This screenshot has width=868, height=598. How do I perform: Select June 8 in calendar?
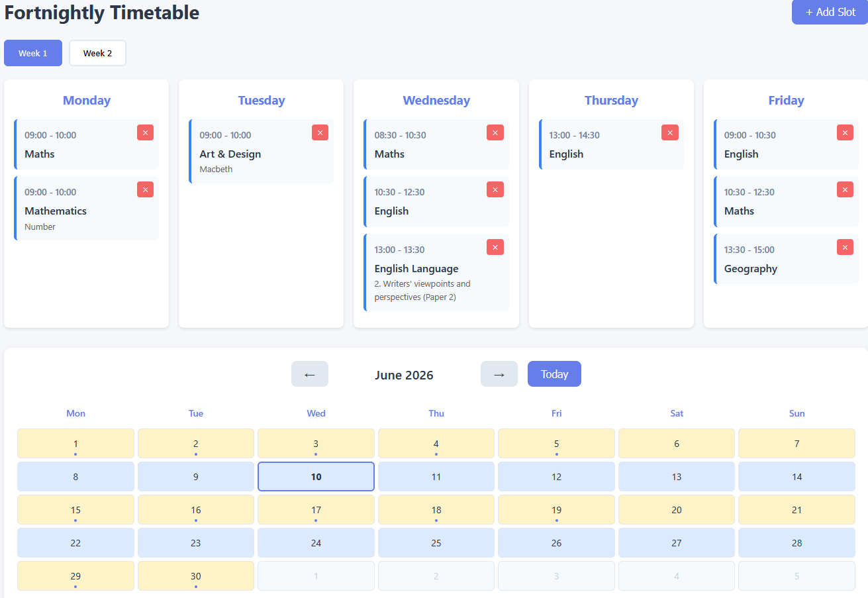pyautogui.click(x=75, y=477)
